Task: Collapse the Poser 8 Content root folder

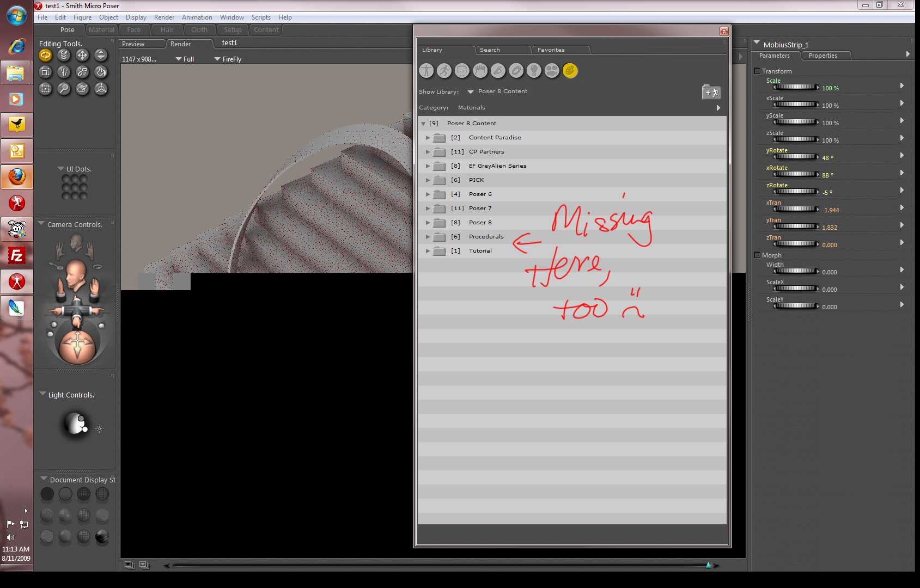Action: coord(423,124)
